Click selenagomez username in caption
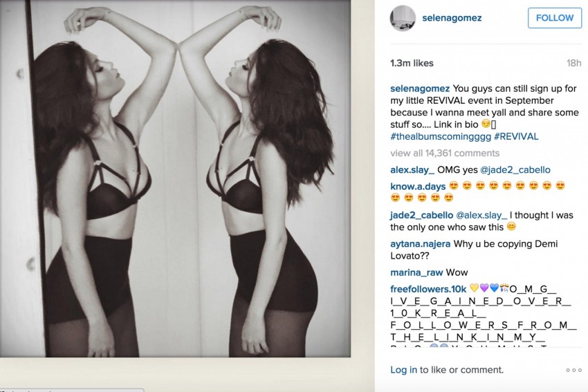Image resolution: width=588 pixels, height=392 pixels. click(420, 88)
